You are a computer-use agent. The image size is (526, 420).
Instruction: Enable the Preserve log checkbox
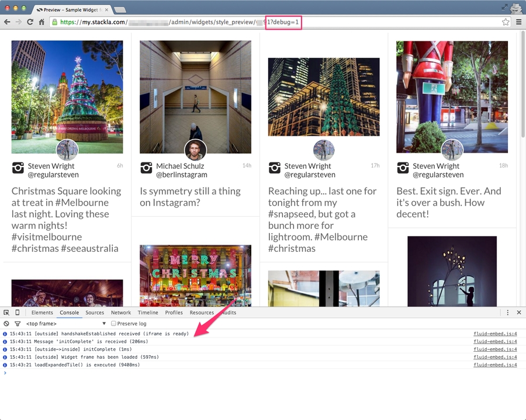coord(114,324)
